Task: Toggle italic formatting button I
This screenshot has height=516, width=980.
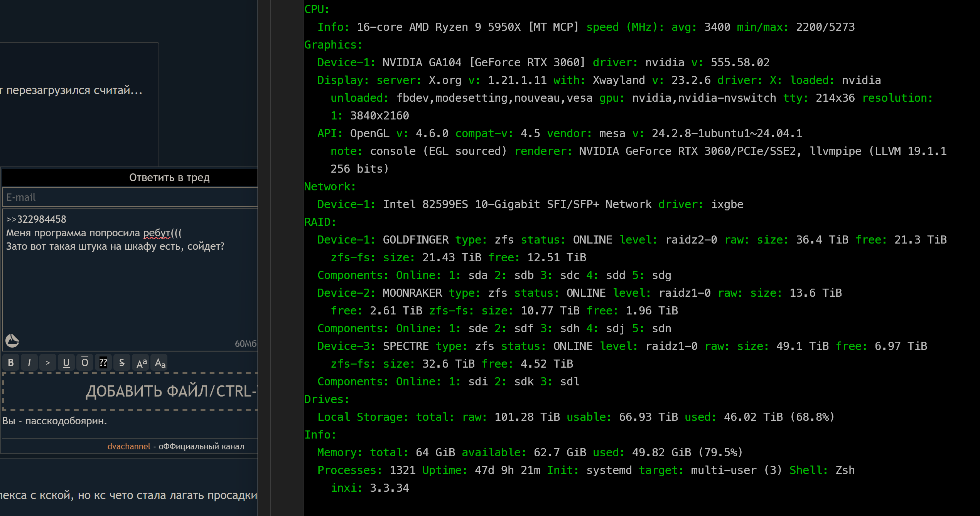Action: pyautogui.click(x=29, y=363)
